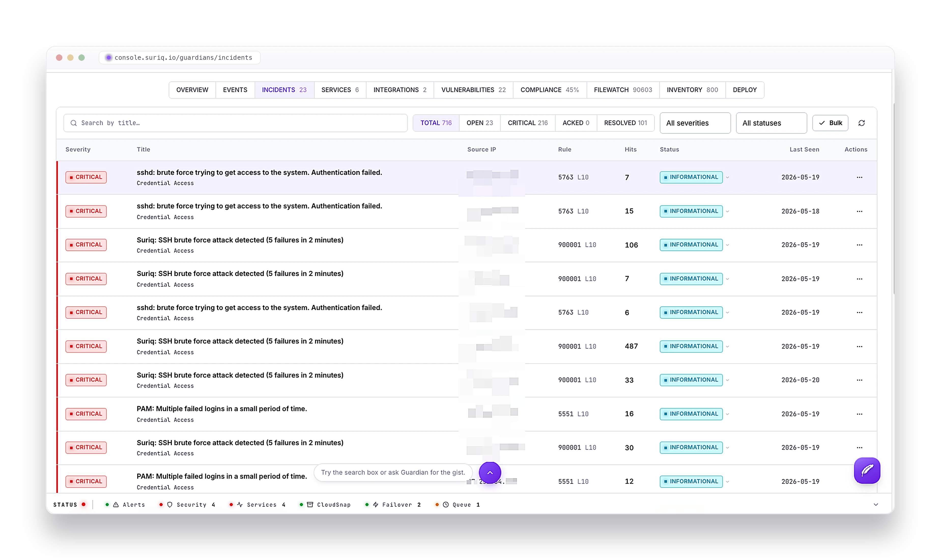
Task: Change status dropdown of 487-hit row
Action: (x=694, y=346)
